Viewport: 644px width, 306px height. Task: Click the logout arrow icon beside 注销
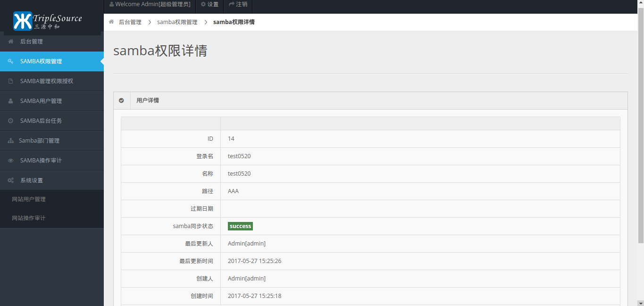232,4
